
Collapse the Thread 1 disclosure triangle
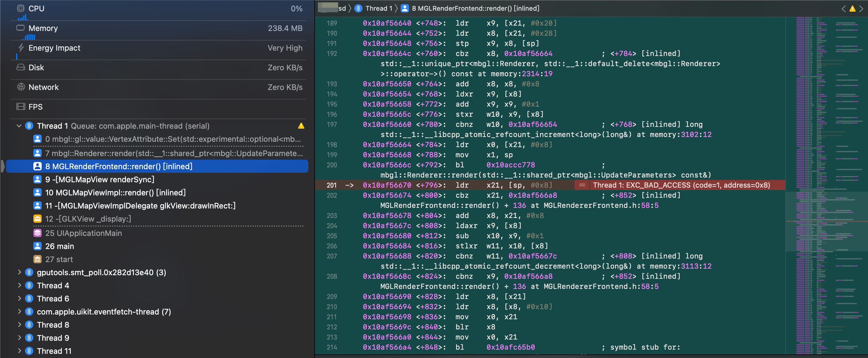[19, 126]
